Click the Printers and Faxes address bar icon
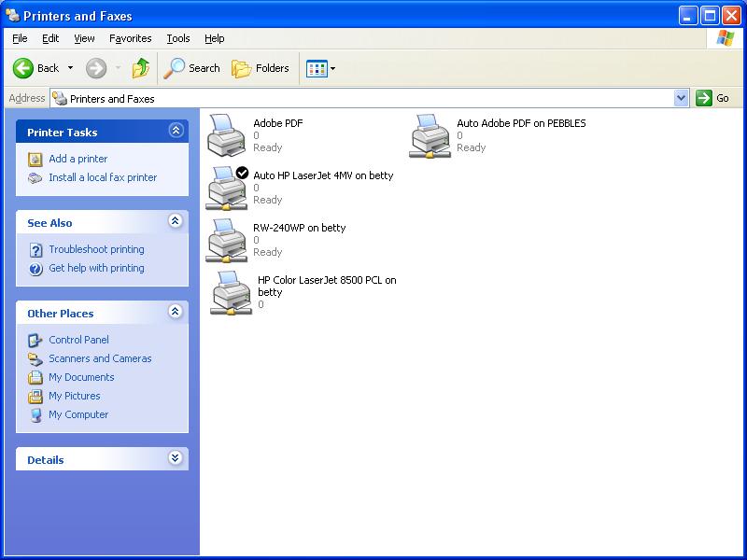Viewport: 747px width, 560px height. coord(60,99)
